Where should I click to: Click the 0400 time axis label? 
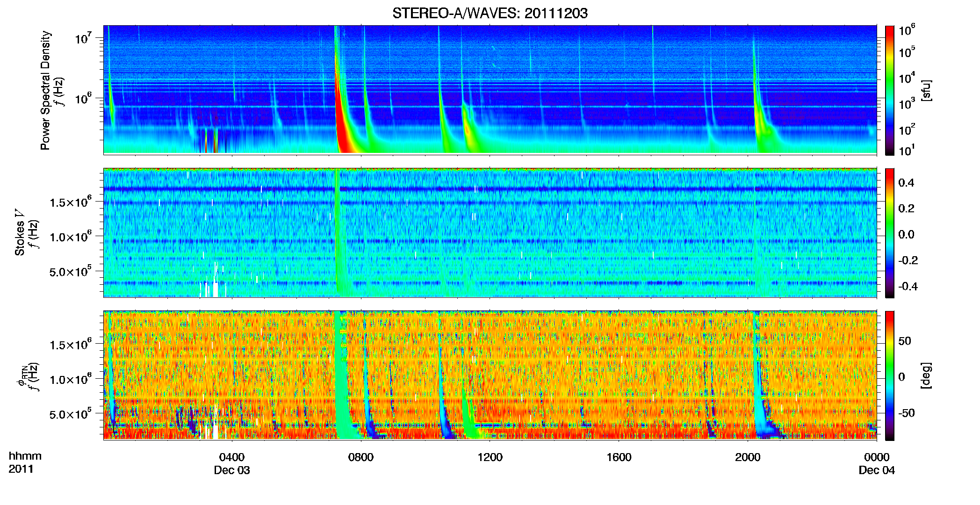[x=232, y=457]
